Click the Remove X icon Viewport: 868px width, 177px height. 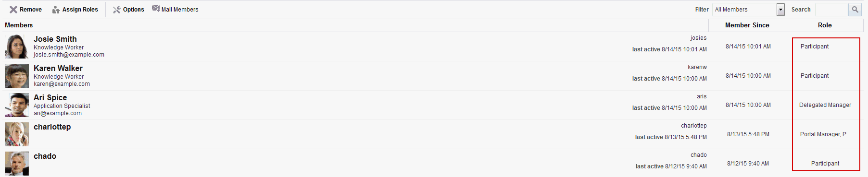tap(13, 10)
